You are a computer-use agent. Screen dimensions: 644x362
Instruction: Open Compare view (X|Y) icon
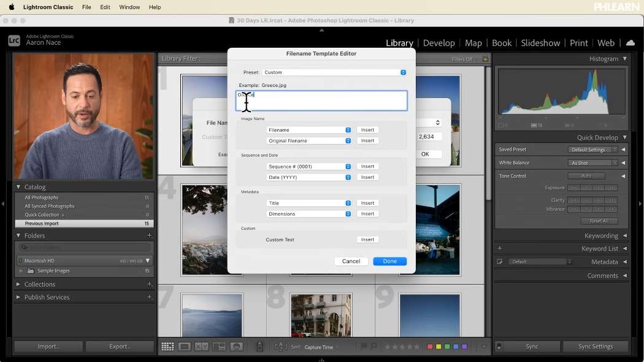pos(202,347)
